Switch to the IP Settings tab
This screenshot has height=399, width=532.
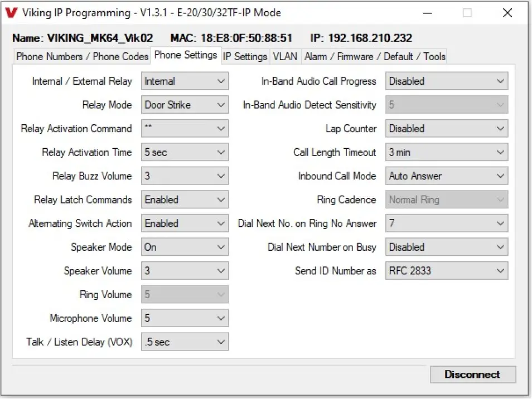point(244,56)
